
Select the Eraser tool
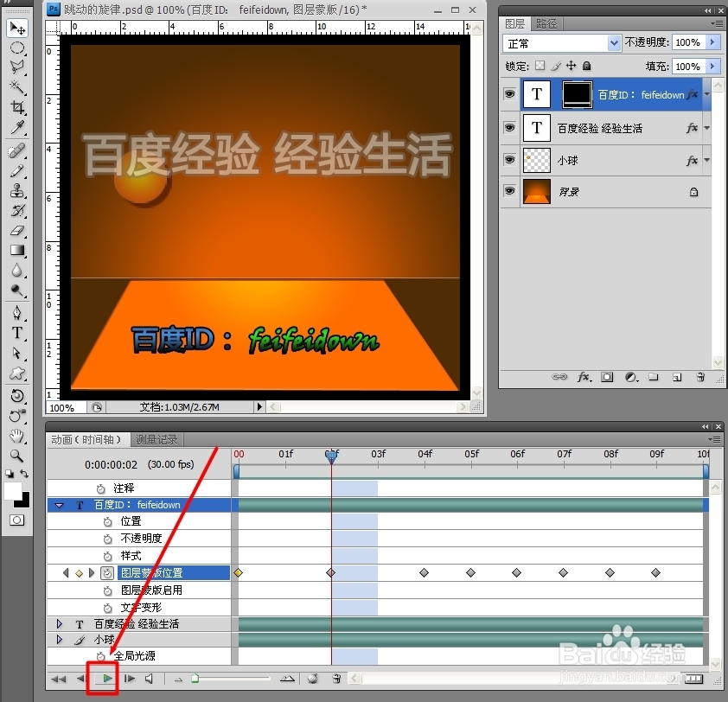point(17,231)
